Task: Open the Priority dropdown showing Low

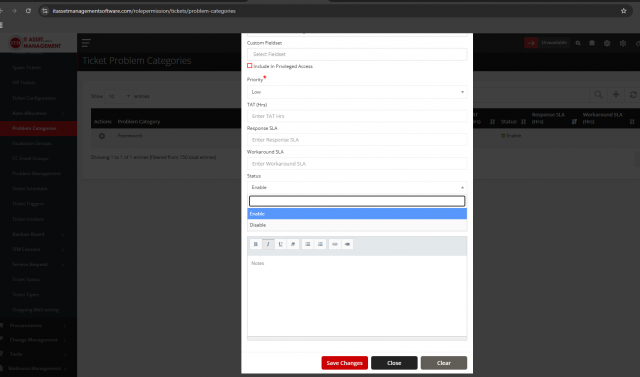Action: click(357, 92)
